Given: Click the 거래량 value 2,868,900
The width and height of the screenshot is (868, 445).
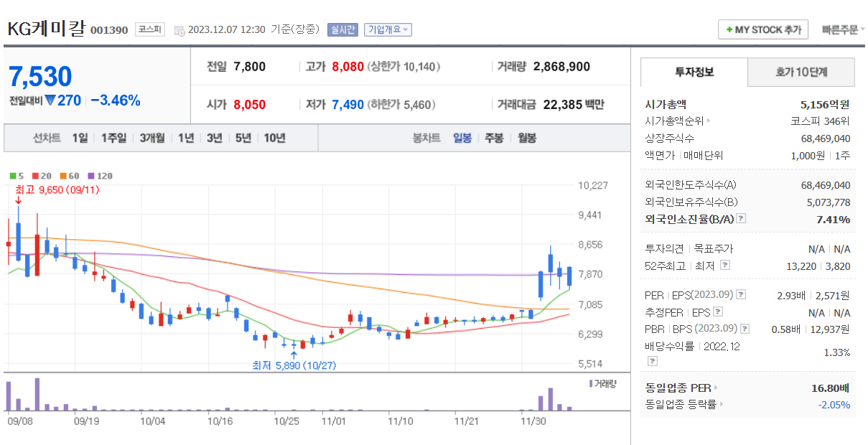Looking at the screenshot, I should coord(561,67).
